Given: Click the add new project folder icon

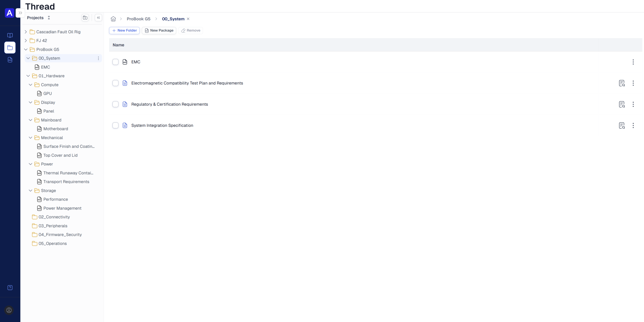Looking at the screenshot, I should click(85, 18).
